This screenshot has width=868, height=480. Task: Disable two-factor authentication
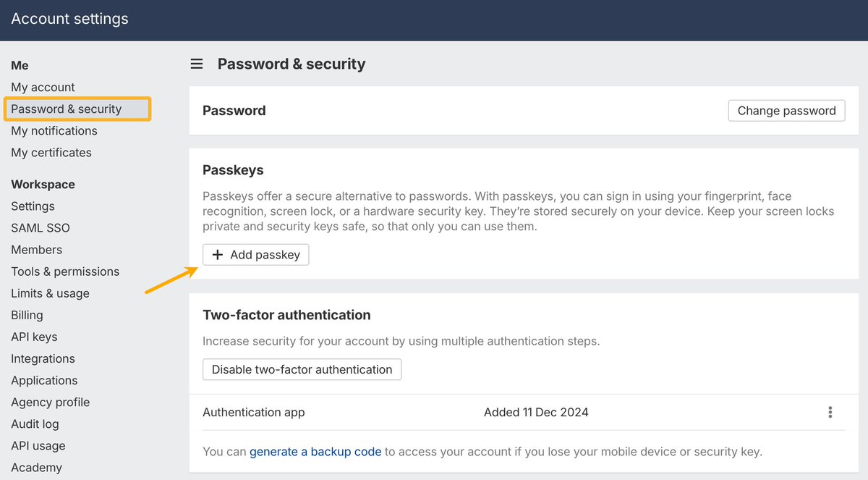(x=302, y=369)
